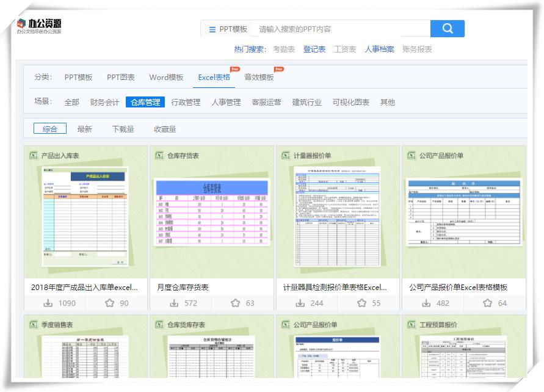Search hot keyword 工资表
Viewport: 544px width, 392px height.
[x=345, y=49]
